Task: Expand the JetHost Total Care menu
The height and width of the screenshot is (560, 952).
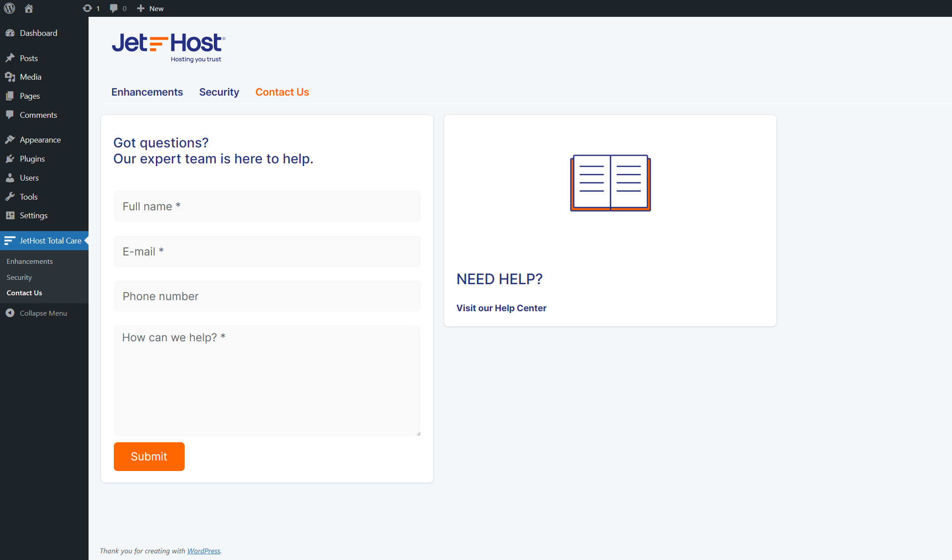Action: (x=50, y=241)
